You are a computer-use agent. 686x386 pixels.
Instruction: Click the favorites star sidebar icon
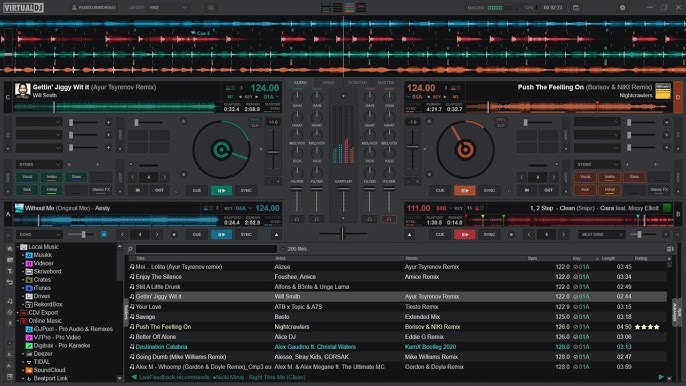[x=9, y=249]
